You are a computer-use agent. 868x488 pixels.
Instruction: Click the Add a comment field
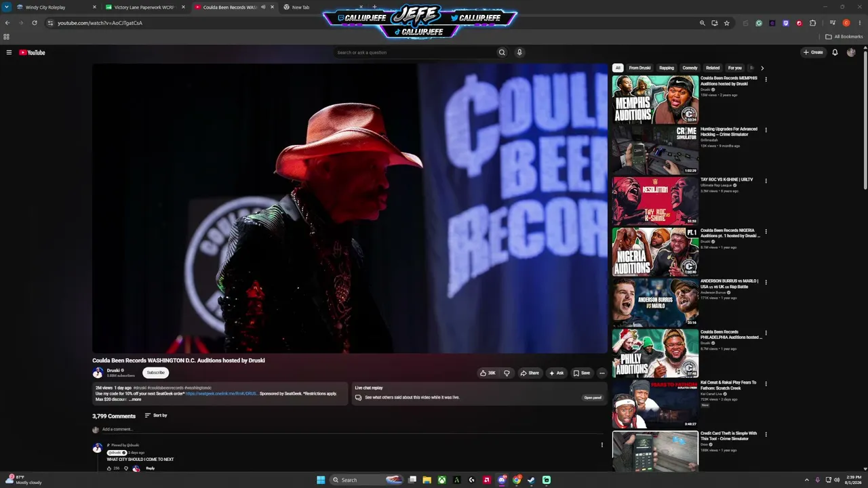(353, 429)
